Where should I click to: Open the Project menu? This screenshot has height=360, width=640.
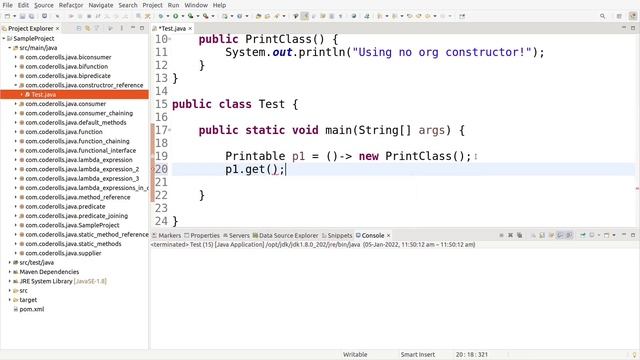[x=152, y=5]
